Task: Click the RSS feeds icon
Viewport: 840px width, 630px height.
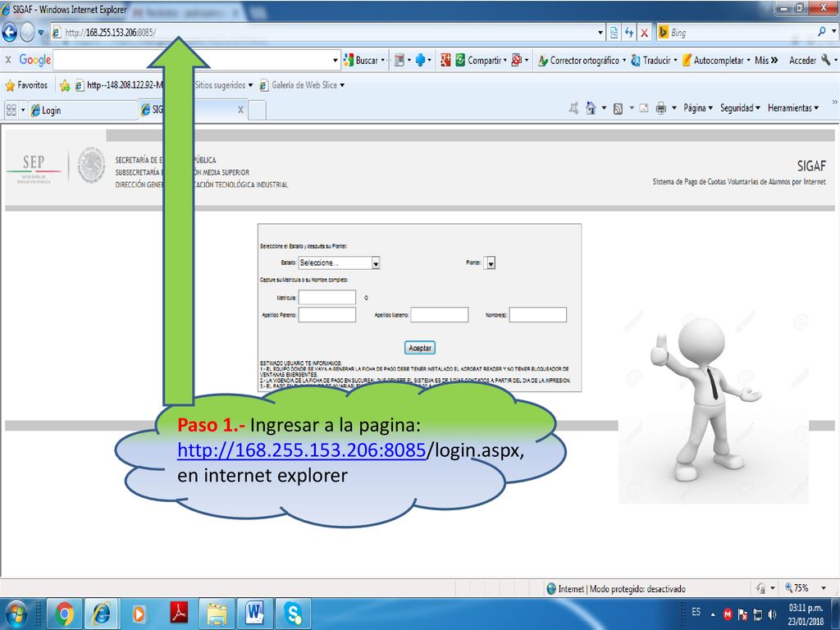Action: 618,109
